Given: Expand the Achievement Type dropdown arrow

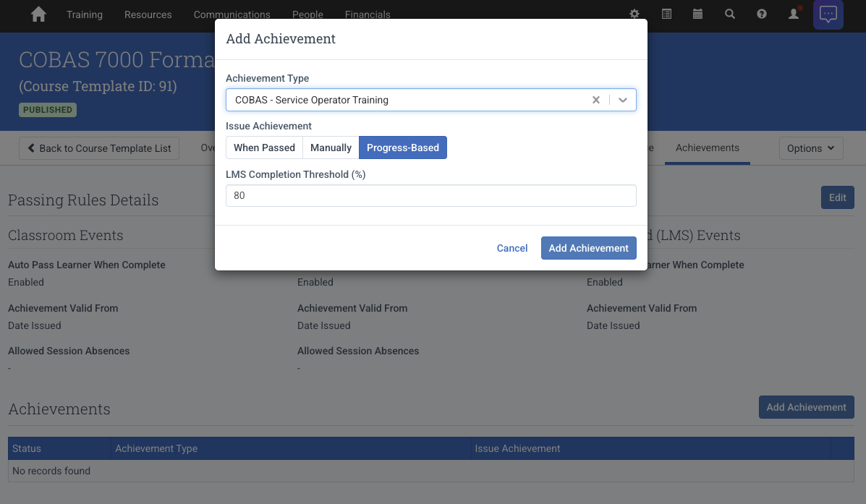Looking at the screenshot, I should (622, 100).
